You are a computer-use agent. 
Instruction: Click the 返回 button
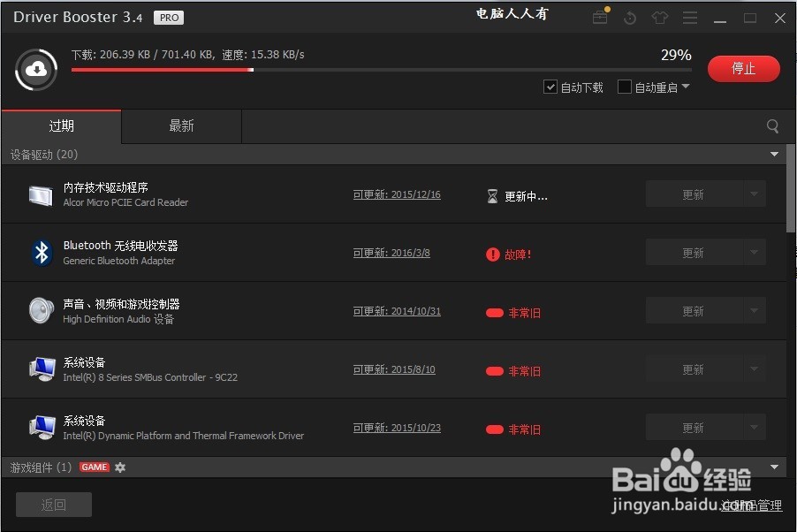(54, 505)
